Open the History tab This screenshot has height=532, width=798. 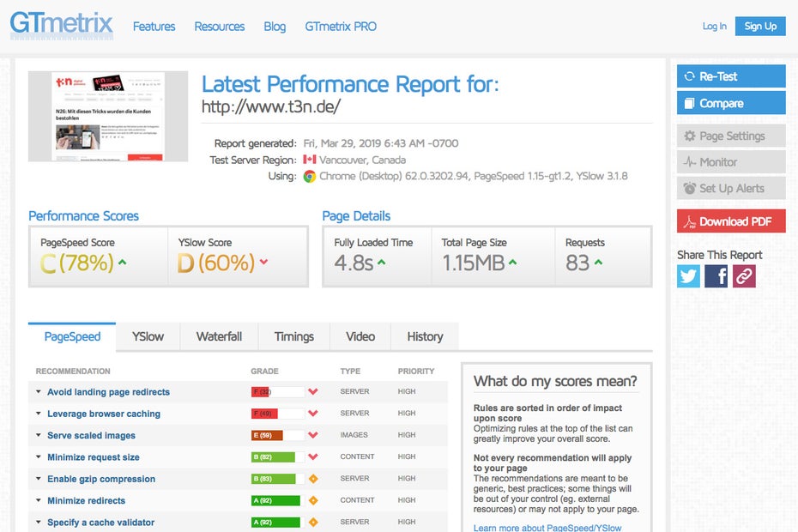[x=425, y=336]
